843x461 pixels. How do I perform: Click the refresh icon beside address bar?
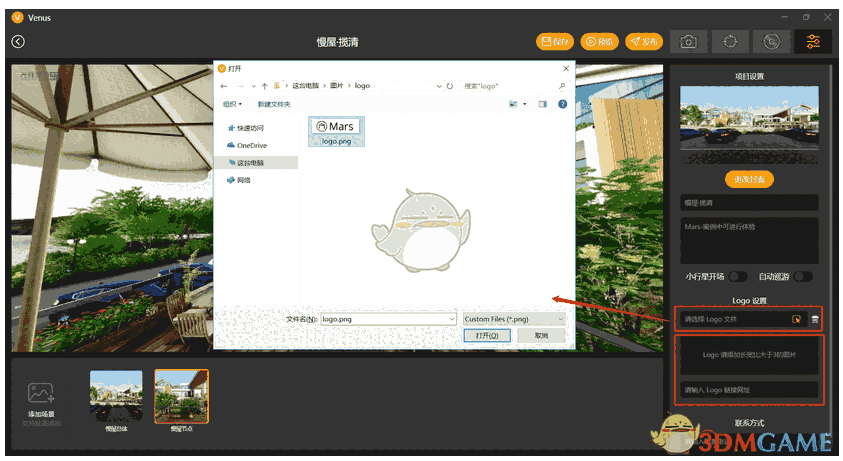pos(450,86)
